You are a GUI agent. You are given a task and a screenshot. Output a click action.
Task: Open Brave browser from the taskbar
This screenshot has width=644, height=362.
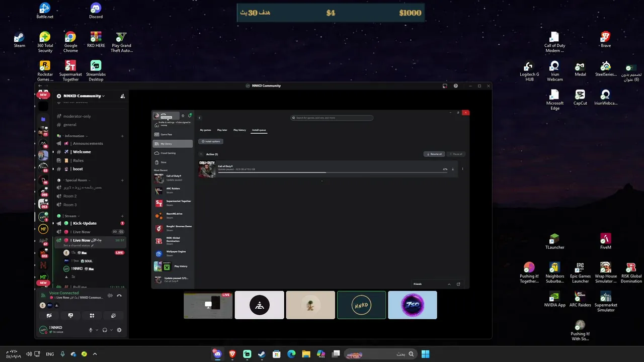click(x=232, y=354)
